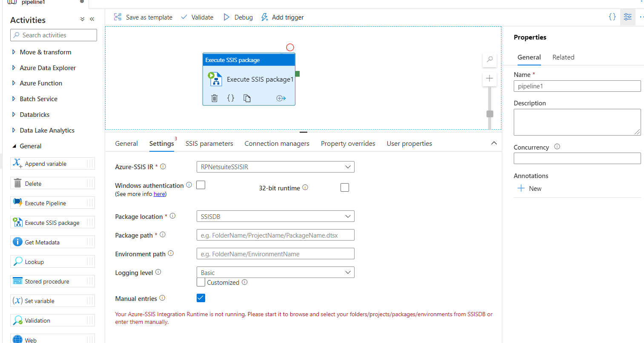Screen dimensions: 644x343
Task: Enable the 32-bit runtime checkbox
Action: coord(345,187)
